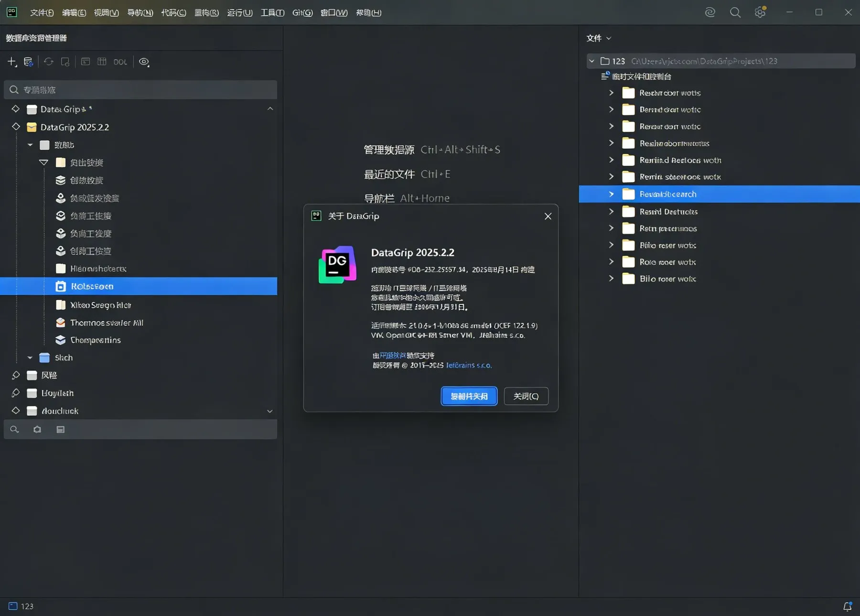Collapse the 'Slich' node arrow in database tree
Screen dimensions: 860x616
click(x=30, y=357)
